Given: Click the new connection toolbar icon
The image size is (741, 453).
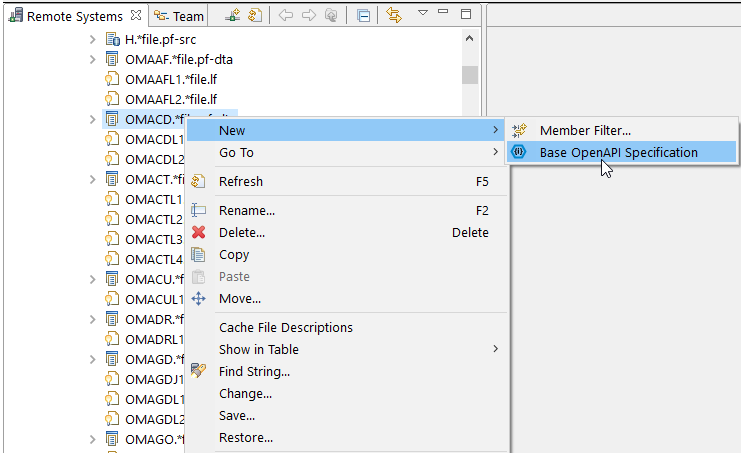Looking at the screenshot, I should pyautogui.click(x=233, y=16).
